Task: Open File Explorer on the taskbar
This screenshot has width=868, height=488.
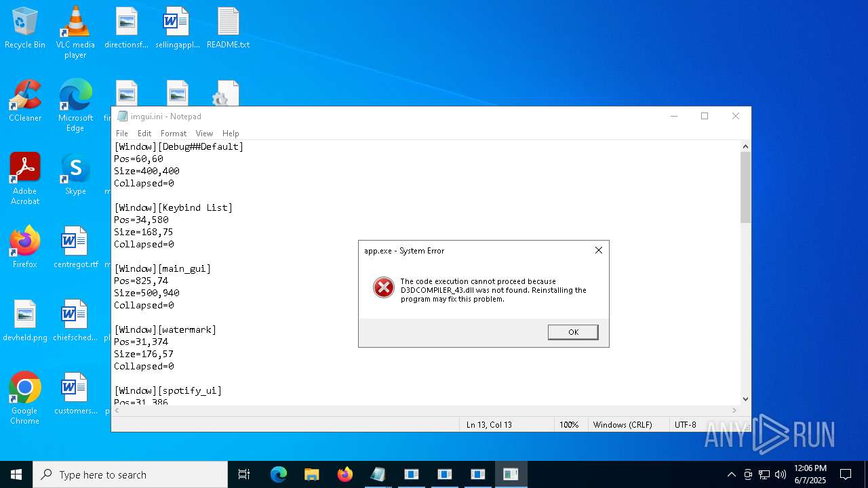Action: point(312,474)
